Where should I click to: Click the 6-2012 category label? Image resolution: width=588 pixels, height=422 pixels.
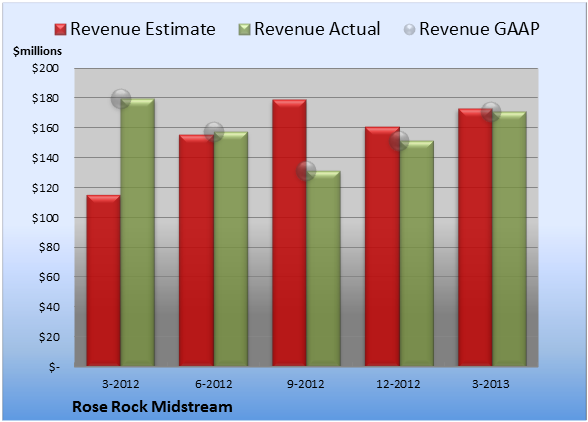(x=213, y=384)
